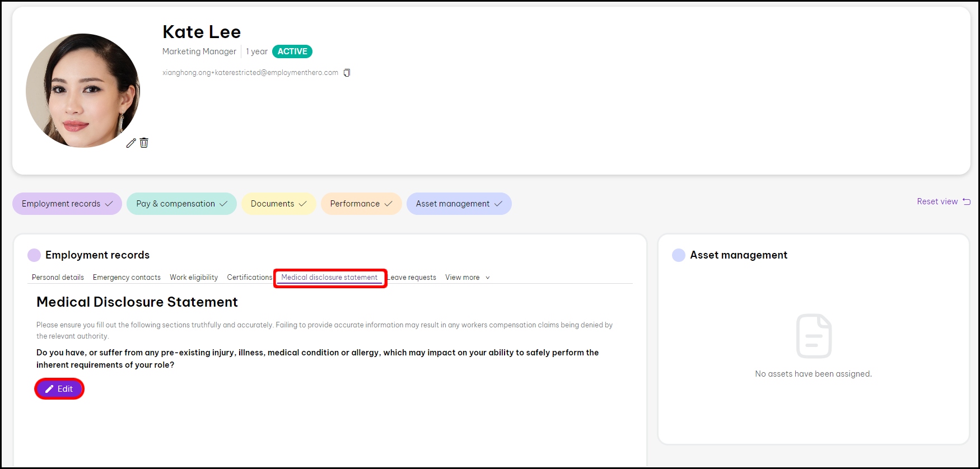980x469 pixels.
Task: Toggle the Pay & compensation section chip
Action: (x=181, y=204)
